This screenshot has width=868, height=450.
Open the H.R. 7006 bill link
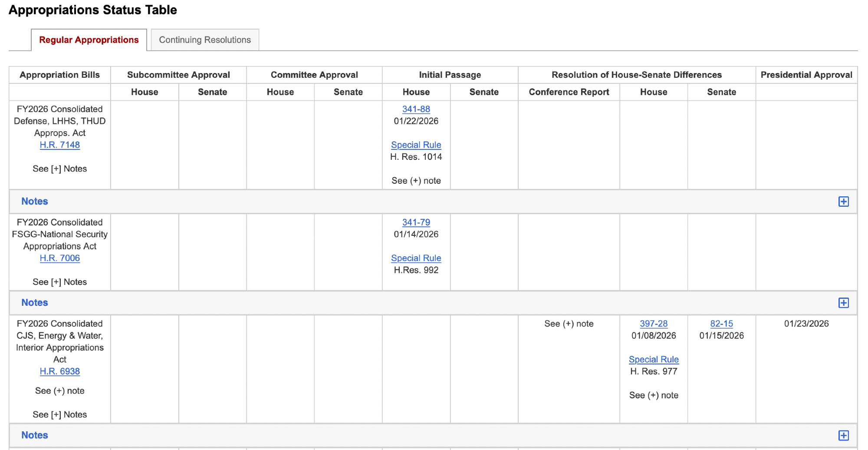coord(60,258)
